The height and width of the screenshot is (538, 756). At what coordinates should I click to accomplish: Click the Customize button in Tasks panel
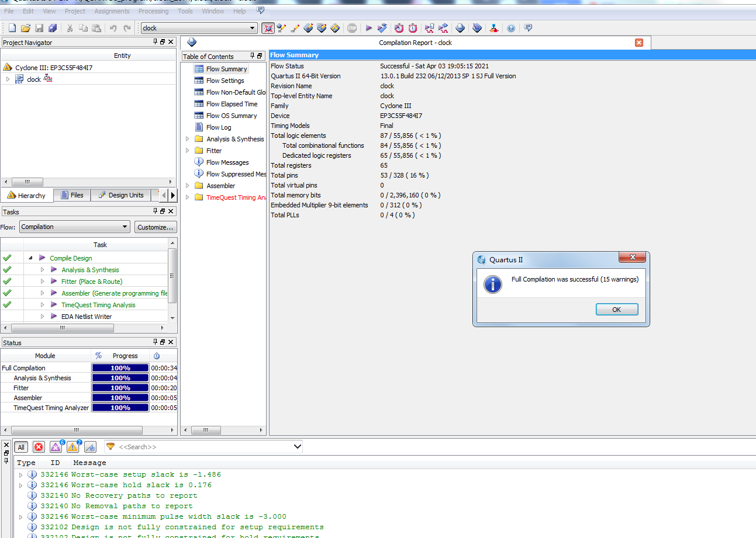click(156, 226)
